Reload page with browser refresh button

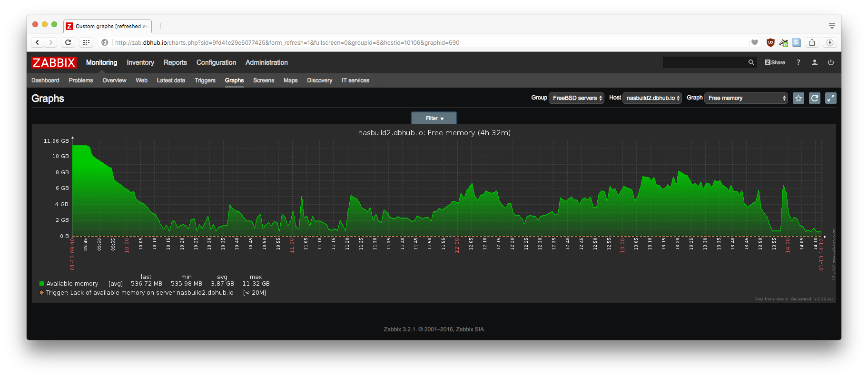point(68,42)
